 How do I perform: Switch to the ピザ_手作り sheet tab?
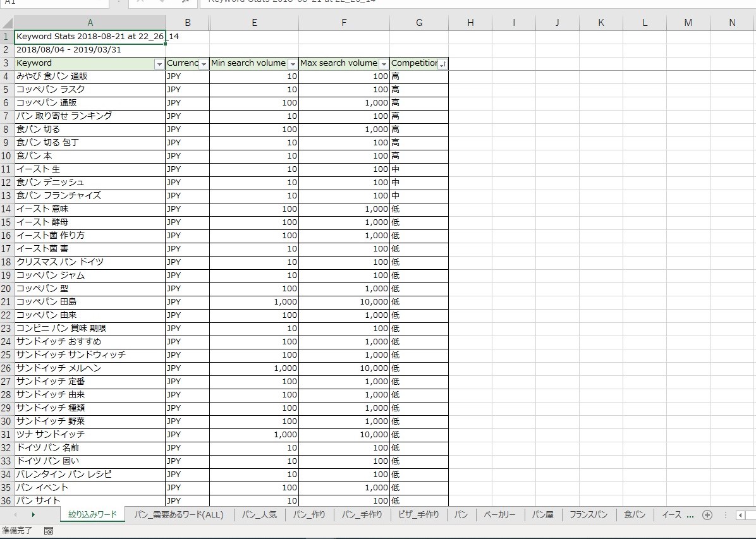(x=418, y=515)
